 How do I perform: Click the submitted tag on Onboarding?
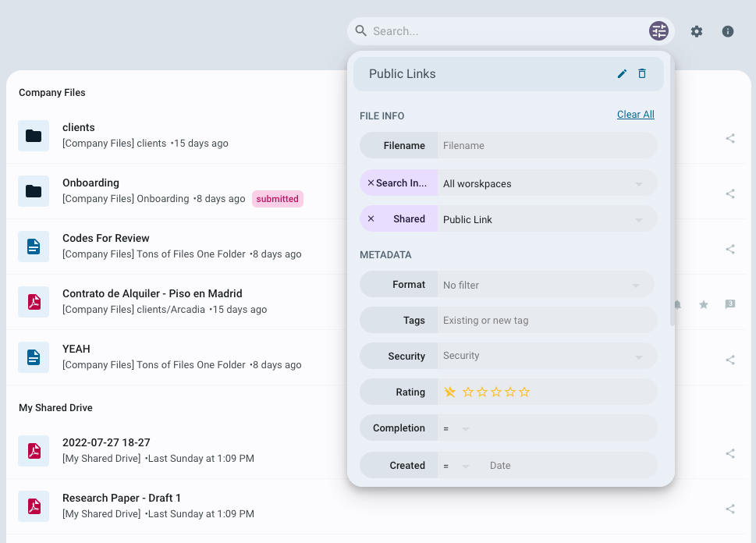pyautogui.click(x=277, y=199)
